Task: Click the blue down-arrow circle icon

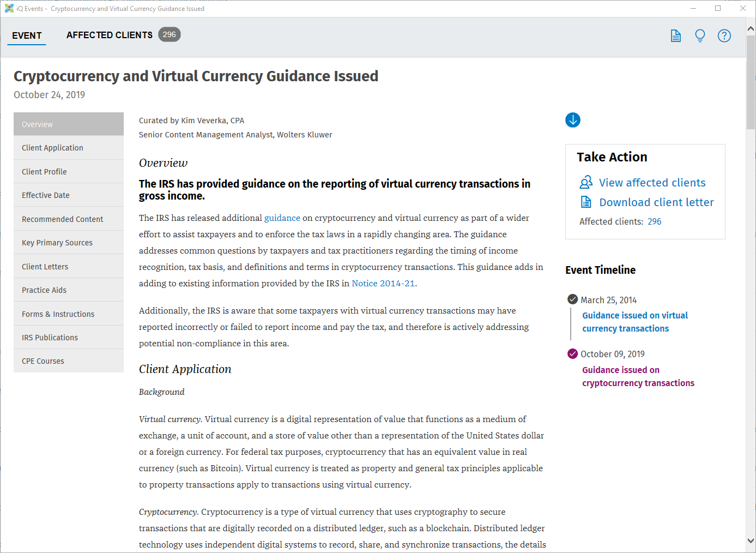Action: [572, 120]
